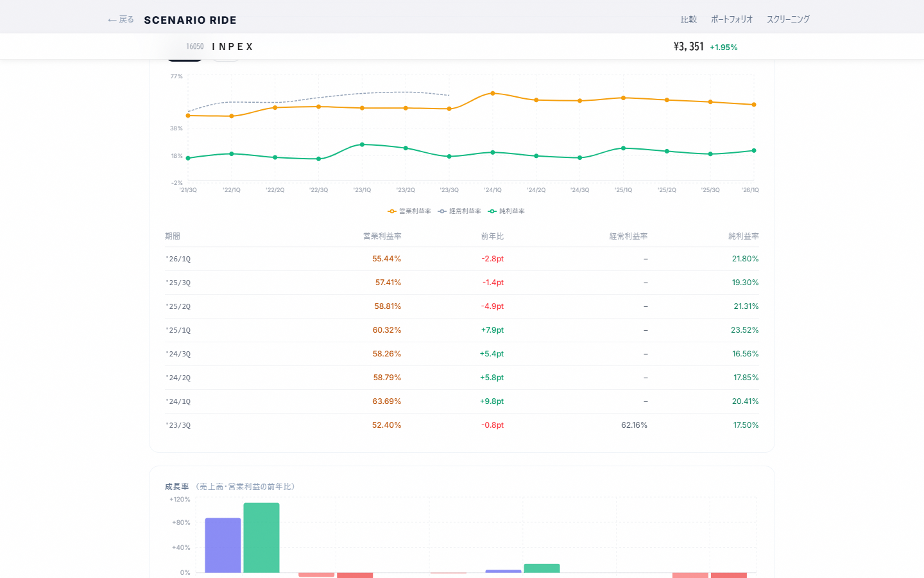Click the 62.16% ordinary margin value
Screen dimensions: 924x578
point(635,425)
